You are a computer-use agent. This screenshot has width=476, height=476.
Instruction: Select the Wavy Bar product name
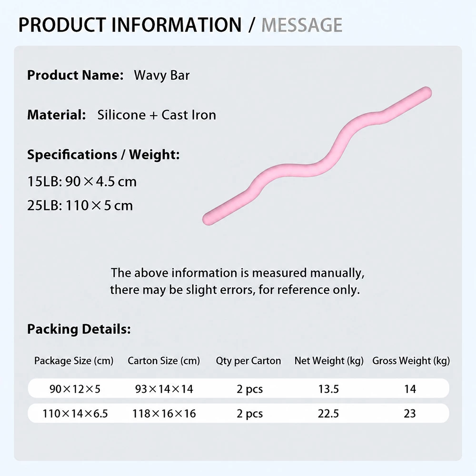tap(162, 76)
